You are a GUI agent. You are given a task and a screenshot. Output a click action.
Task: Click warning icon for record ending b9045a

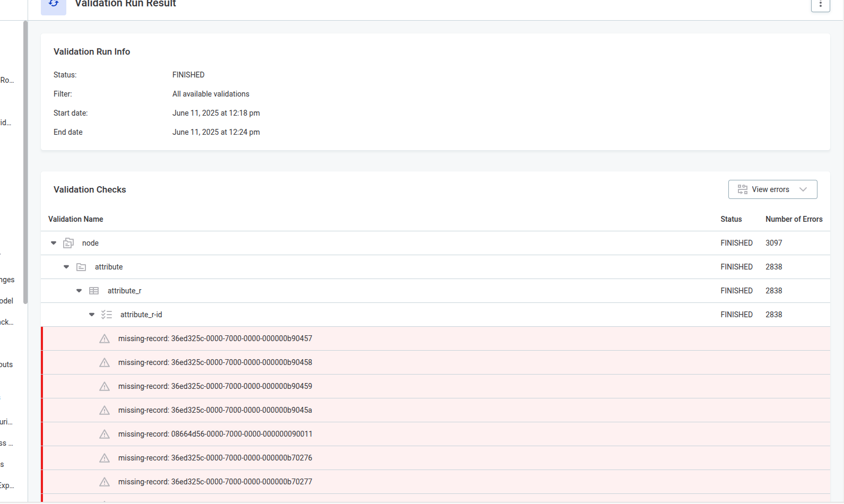click(x=105, y=410)
